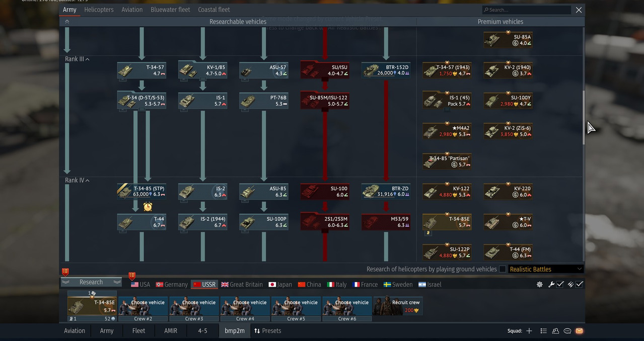This screenshot has width=644, height=341.
Task: Expand the Research slotbar panel
Action: 91,282
